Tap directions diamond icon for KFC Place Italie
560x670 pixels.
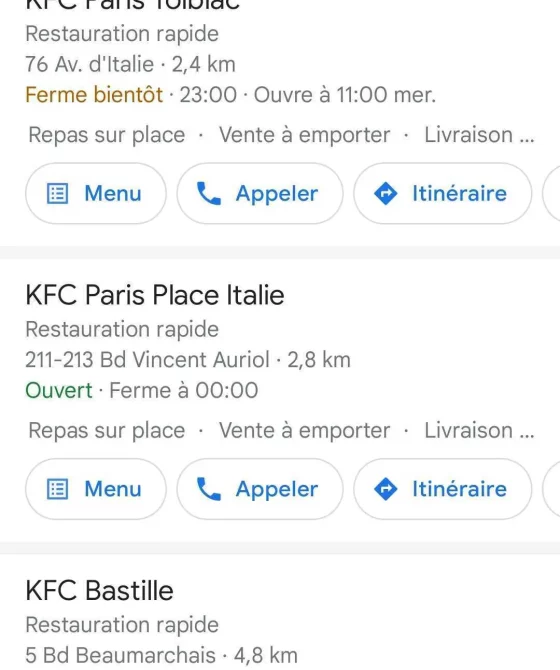[x=385, y=489]
